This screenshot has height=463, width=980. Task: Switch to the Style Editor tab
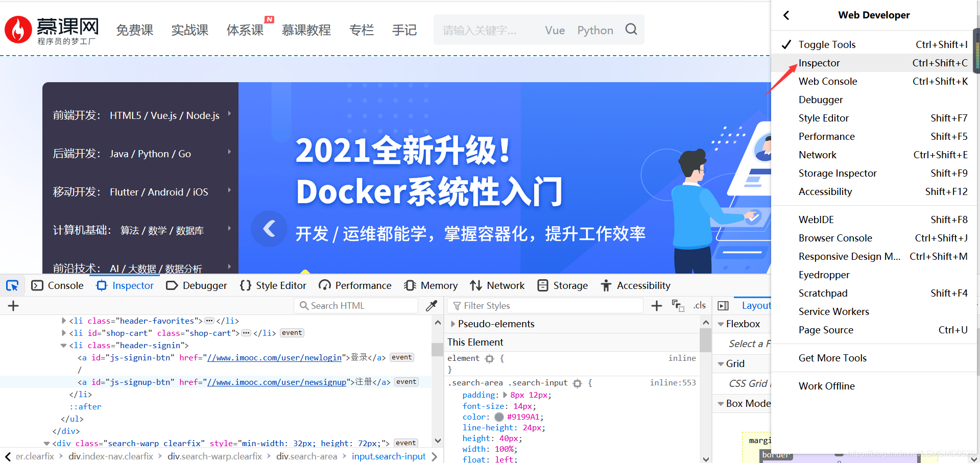click(x=273, y=285)
